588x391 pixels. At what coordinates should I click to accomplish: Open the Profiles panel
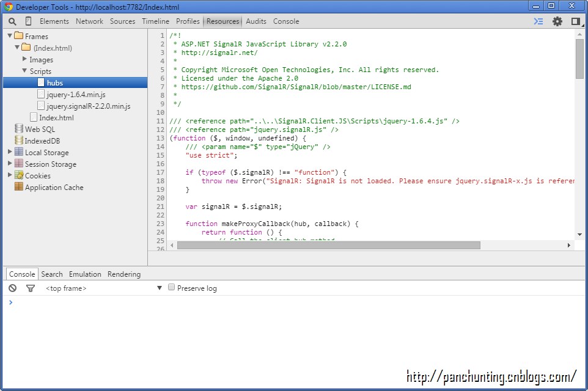click(188, 21)
